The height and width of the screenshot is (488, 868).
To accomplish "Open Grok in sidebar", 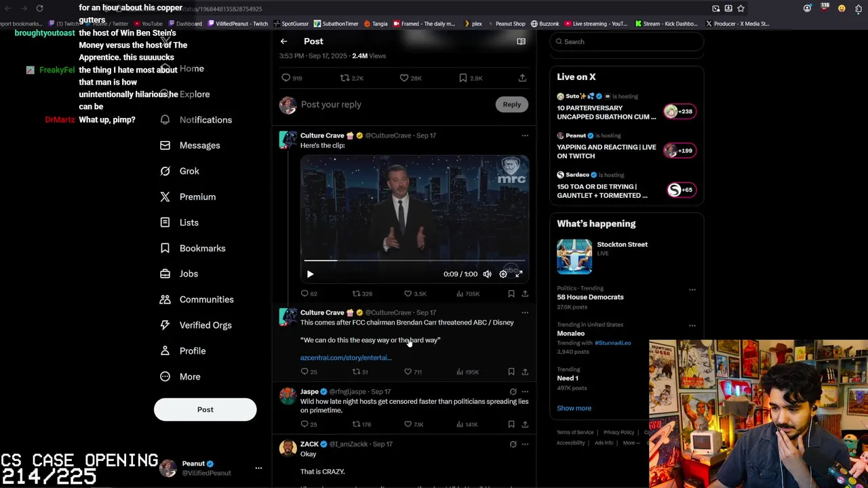I will (x=180, y=171).
